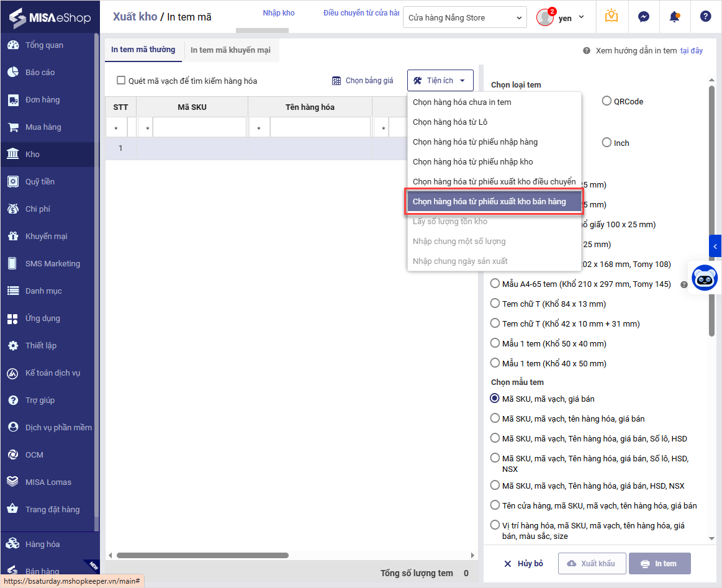
Task: Open Chọn bảng giá price list
Action: pyautogui.click(x=363, y=81)
